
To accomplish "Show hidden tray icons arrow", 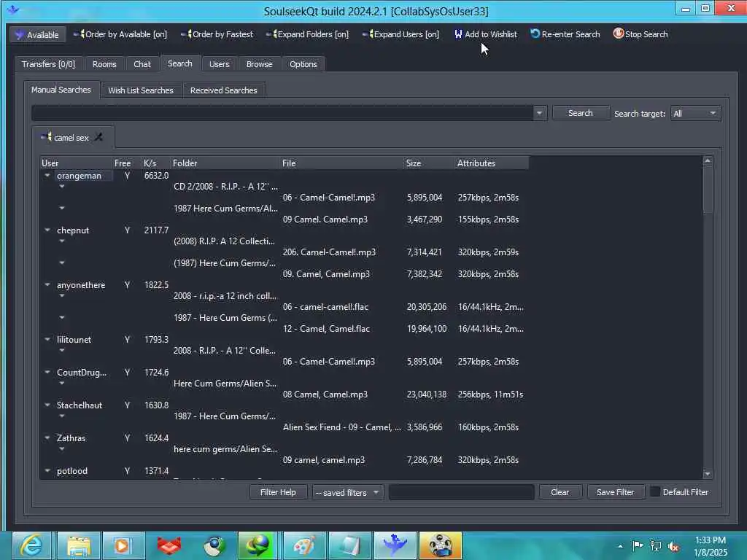I will 620,546.
